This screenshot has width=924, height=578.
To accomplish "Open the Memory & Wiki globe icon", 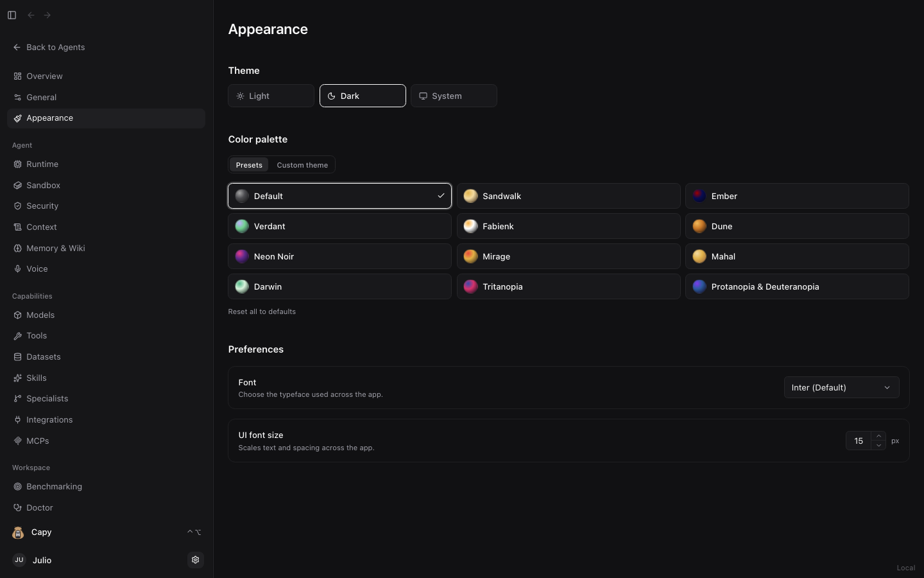I will tap(17, 249).
